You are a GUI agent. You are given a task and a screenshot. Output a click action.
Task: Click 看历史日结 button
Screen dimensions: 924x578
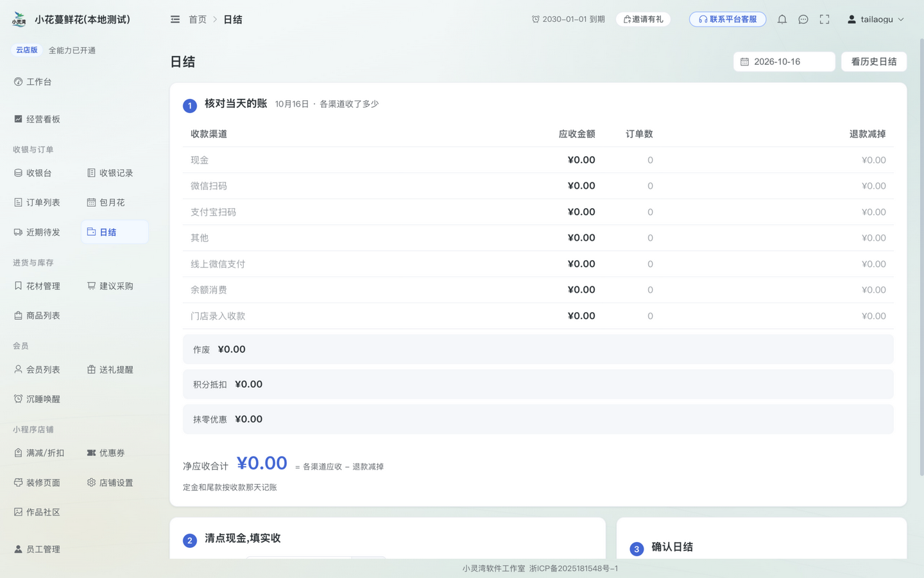tap(874, 62)
